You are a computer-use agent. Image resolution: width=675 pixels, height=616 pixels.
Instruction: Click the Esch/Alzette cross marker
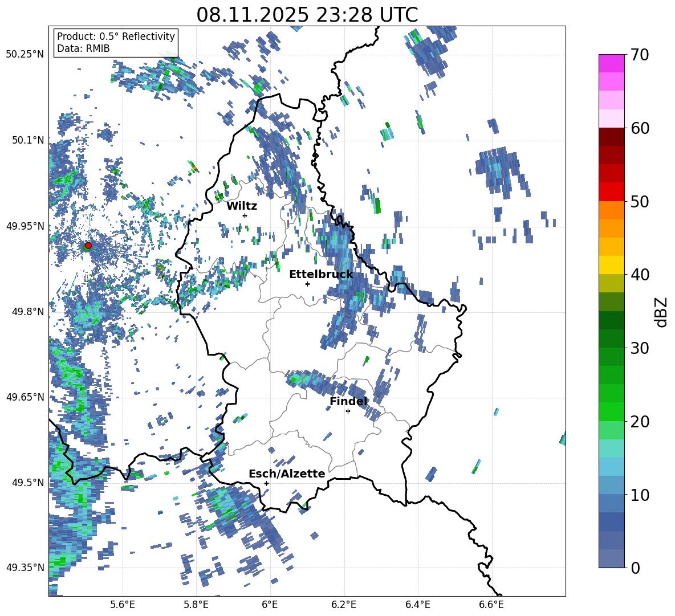click(266, 483)
